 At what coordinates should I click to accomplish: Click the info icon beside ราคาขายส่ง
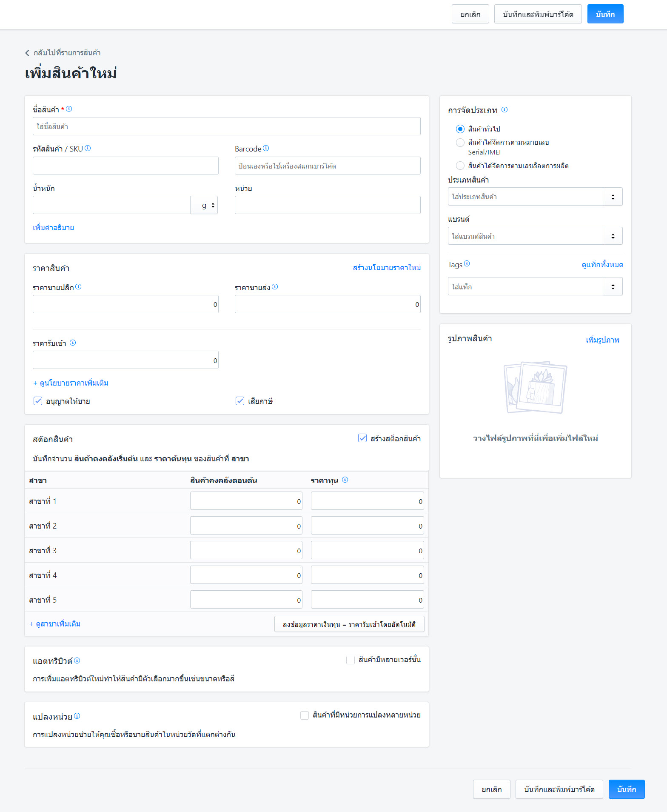(275, 287)
